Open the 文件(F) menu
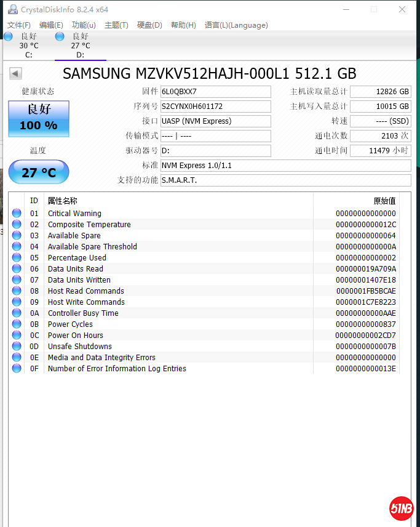This screenshot has height=527, width=420. pos(19,25)
